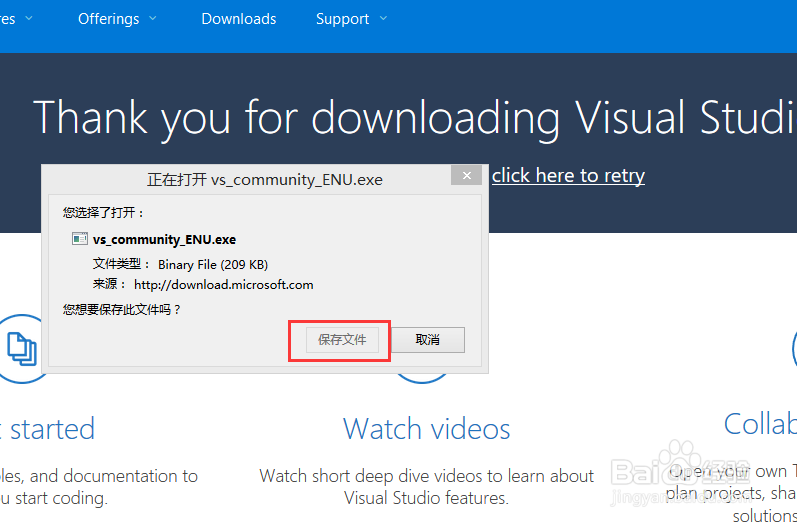Click the 您想要保存此文件吗 prompt text
Viewport: 797px width, 525px height.
click(122, 309)
